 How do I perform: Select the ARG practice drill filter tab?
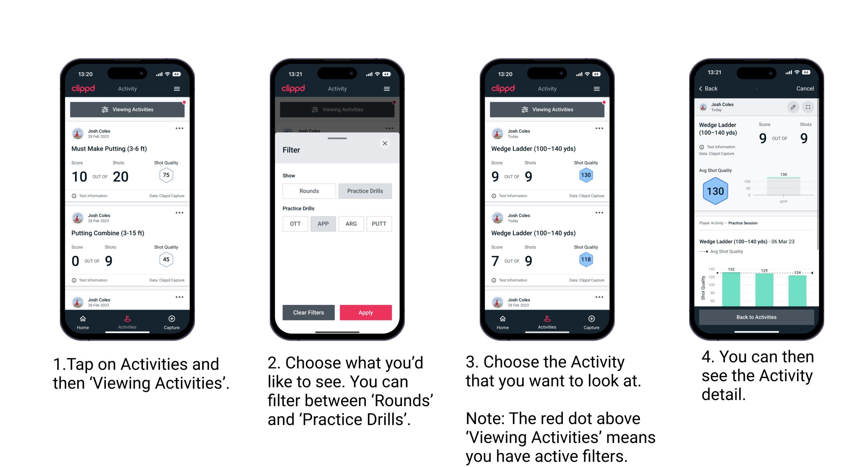(x=351, y=224)
